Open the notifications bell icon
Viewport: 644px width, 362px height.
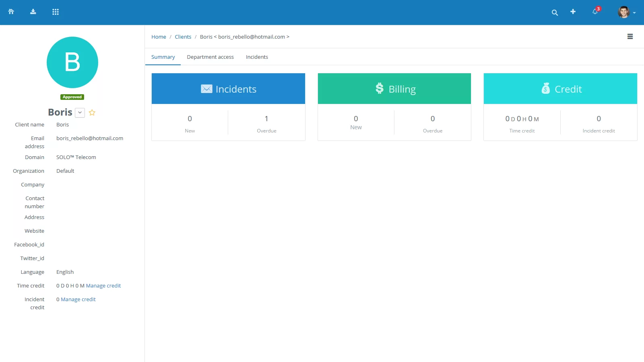(595, 12)
